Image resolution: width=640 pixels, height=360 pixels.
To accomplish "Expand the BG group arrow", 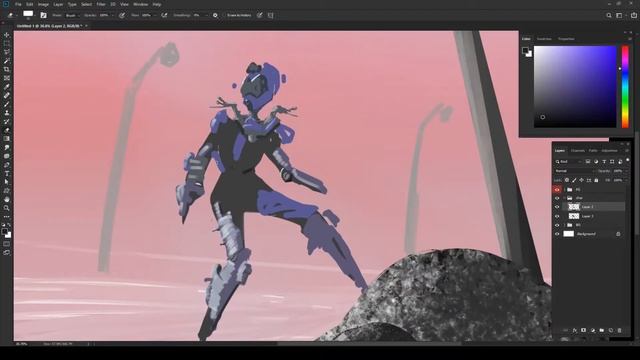I will [x=564, y=225].
